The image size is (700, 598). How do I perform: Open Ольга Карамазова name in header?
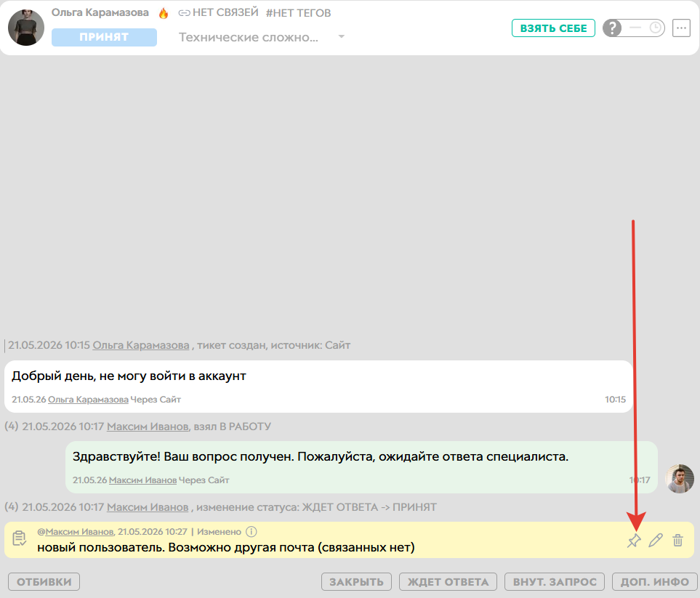coord(100,12)
